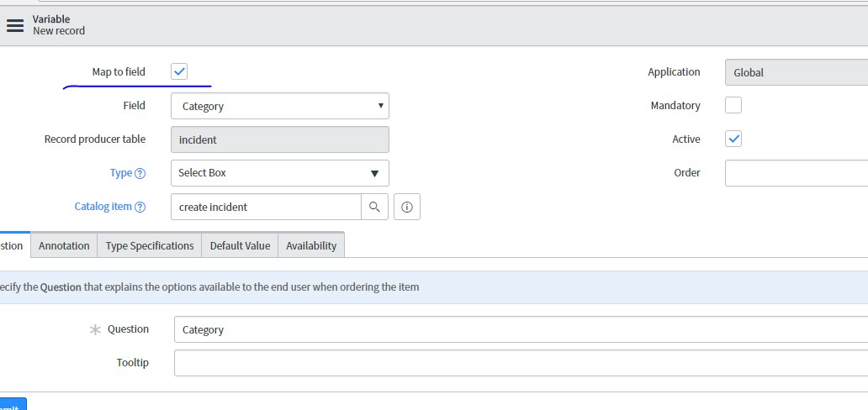
Task: Switch to the Annotation tab
Action: click(x=64, y=245)
